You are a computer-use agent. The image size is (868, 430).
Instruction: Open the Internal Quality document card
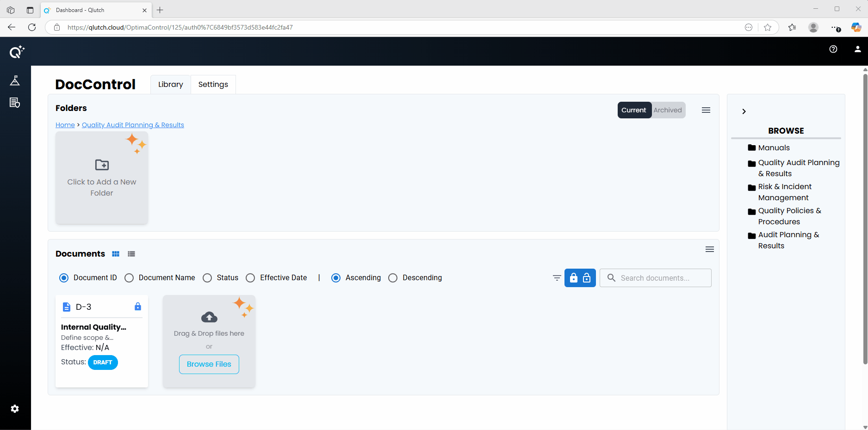point(102,341)
